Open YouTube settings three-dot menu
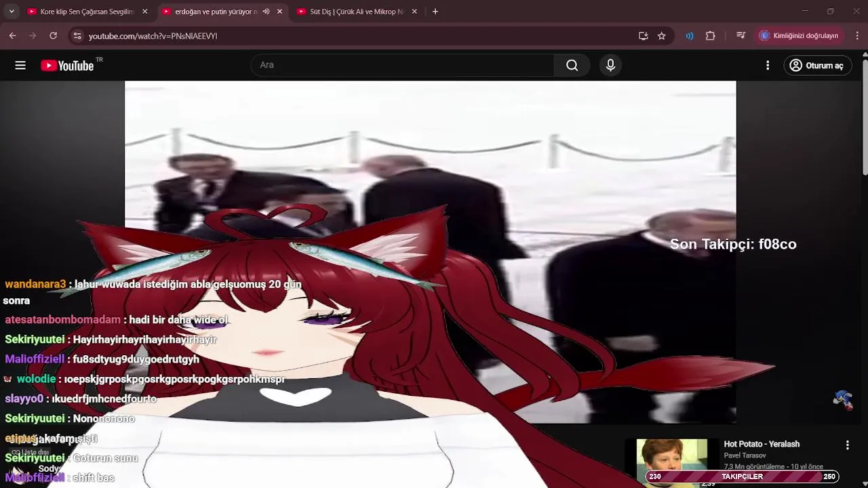Image resolution: width=868 pixels, height=488 pixels. coord(768,65)
